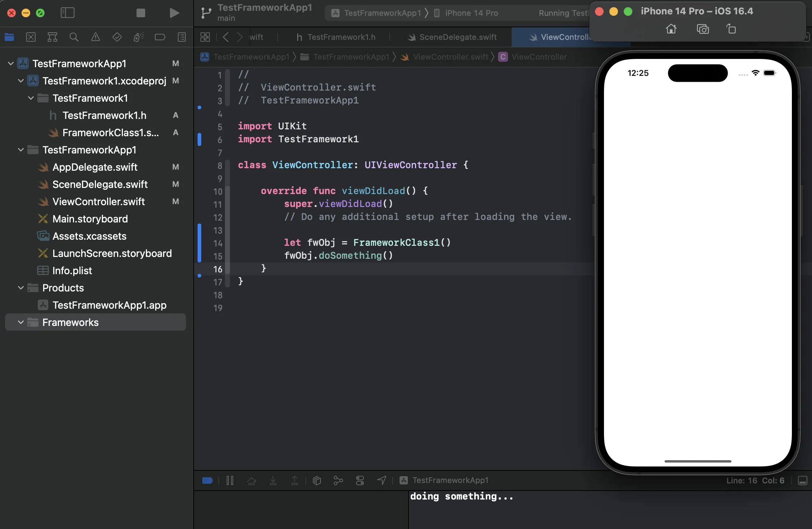Take a simulator screenshot with camera icon
The width and height of the screenshot is (812, 529).
click(x=702, y=29)
